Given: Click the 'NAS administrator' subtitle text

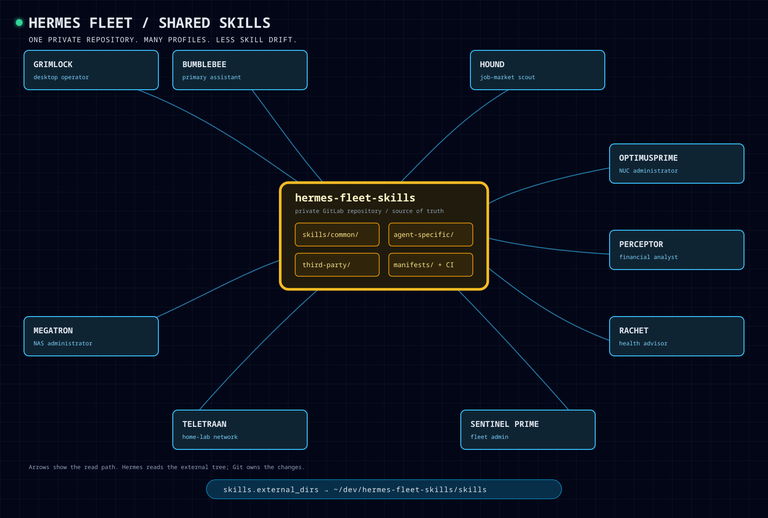Looking at the screenshot, I should [x=63, y=343].
